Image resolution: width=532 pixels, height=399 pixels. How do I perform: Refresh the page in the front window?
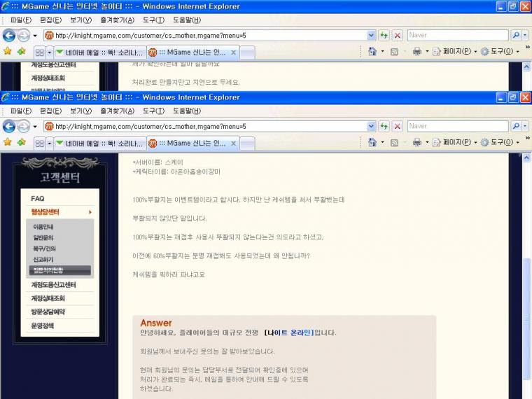(x=384, y=126)
